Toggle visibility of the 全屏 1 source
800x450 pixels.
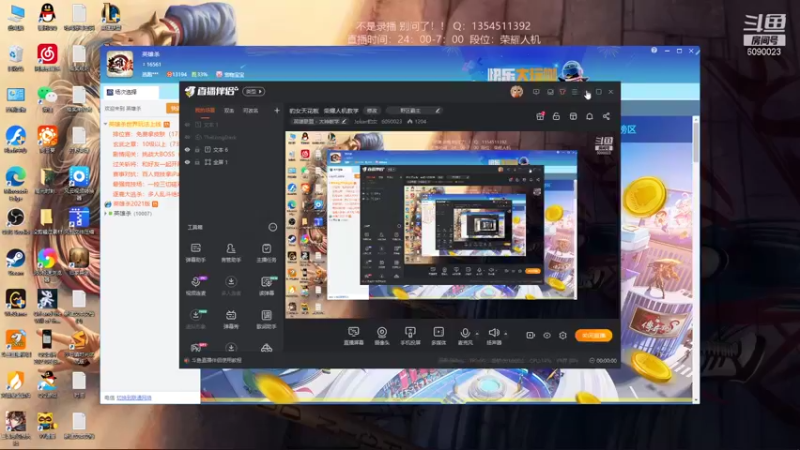tap(187, 162)
